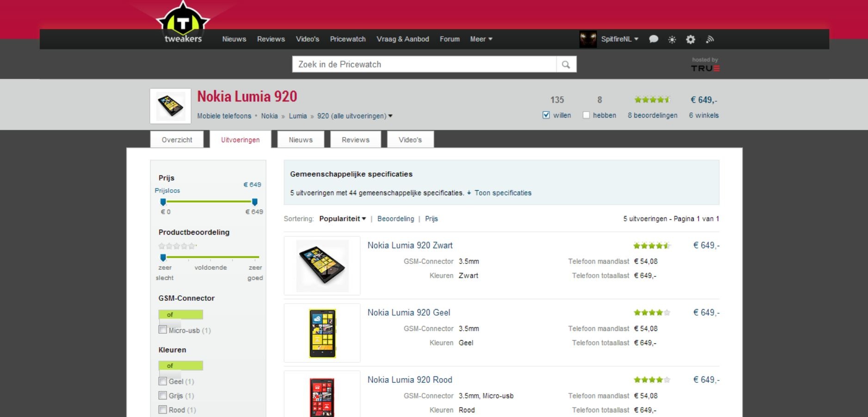Check the 'willen' checkbox
Image resolution: width=868 pixels, height=417 pixels.
[546, 115]
